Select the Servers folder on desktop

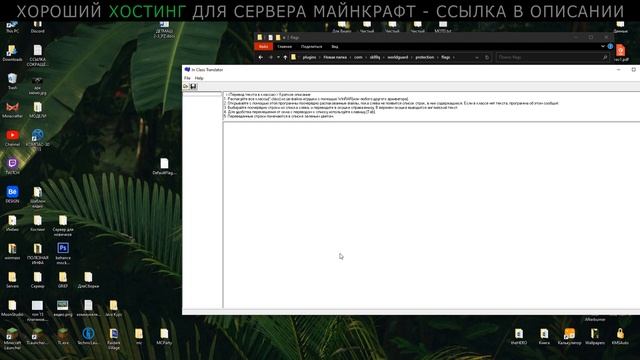pyautogui.click(x=12, y=280)
